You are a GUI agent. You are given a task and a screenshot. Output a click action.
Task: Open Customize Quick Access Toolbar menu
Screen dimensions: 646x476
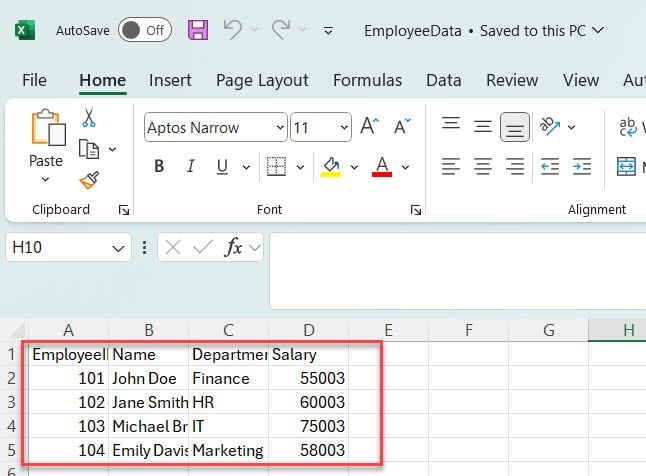click(x=328, y=30)
